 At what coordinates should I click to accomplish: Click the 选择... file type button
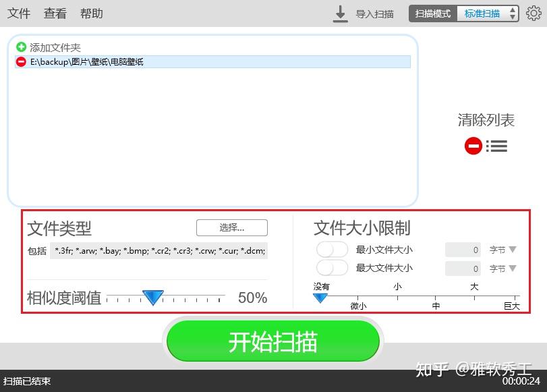pos(232,227)
